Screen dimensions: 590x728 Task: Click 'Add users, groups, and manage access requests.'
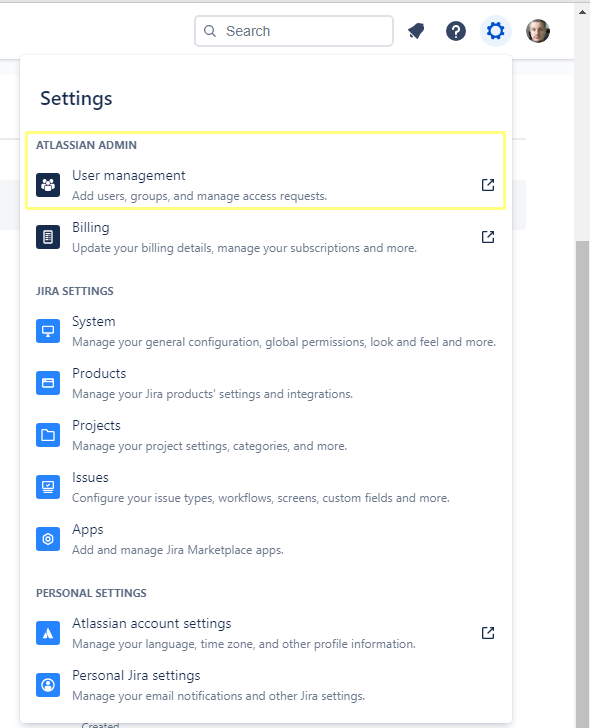pos(200,196)
